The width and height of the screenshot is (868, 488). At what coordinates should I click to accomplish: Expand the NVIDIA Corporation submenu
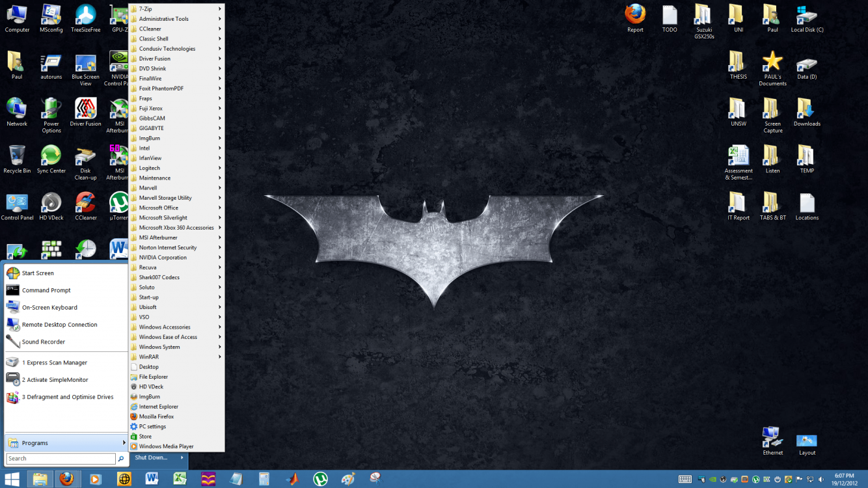(x=177, y=258)
